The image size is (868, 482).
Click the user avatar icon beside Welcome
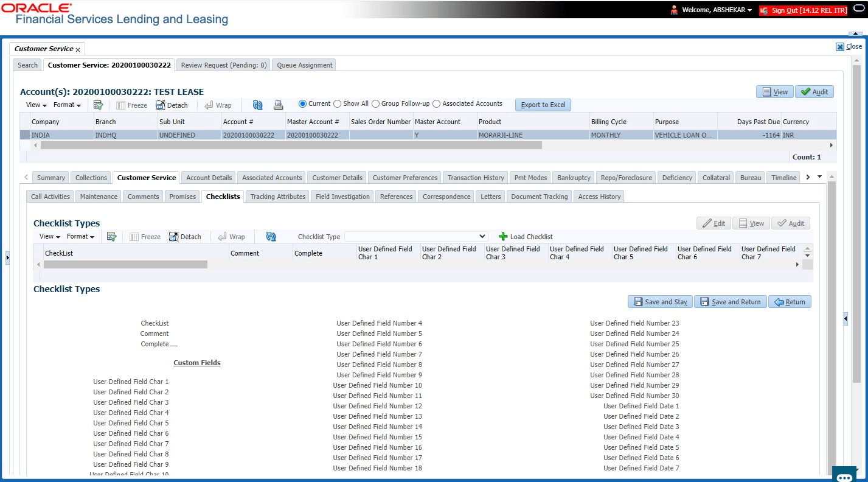coord(674,10)
